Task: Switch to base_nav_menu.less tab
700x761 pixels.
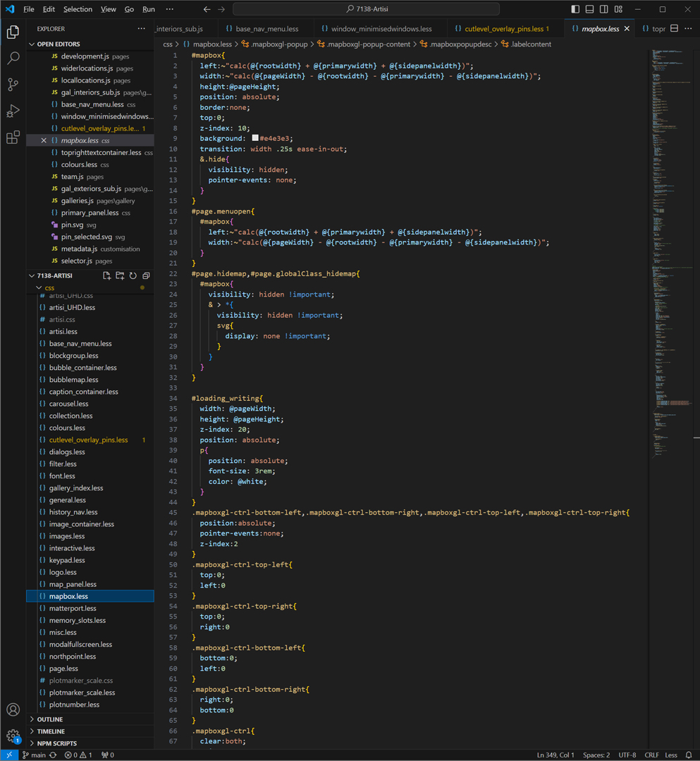Action: pos(266,29)
